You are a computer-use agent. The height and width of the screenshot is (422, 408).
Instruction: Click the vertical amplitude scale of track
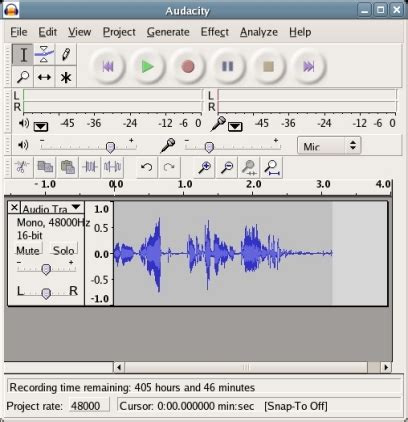[x=100, y=253]
